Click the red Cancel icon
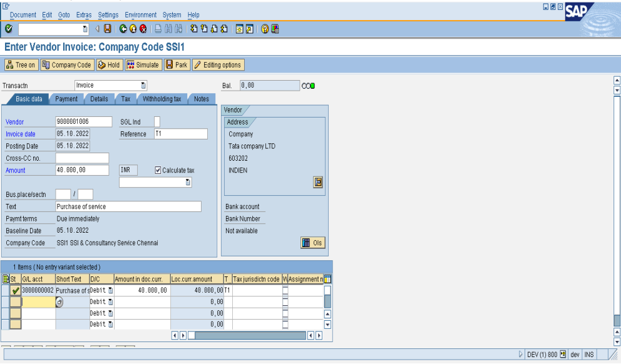The width and height of the screenshot is (621, 364). click(143, 29)
